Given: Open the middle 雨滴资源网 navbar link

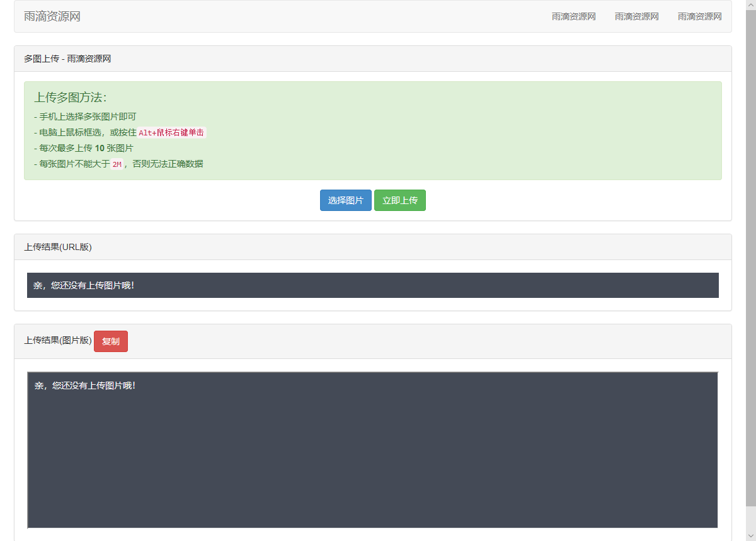Looking at the screenshot, I should tap(636, 16).
